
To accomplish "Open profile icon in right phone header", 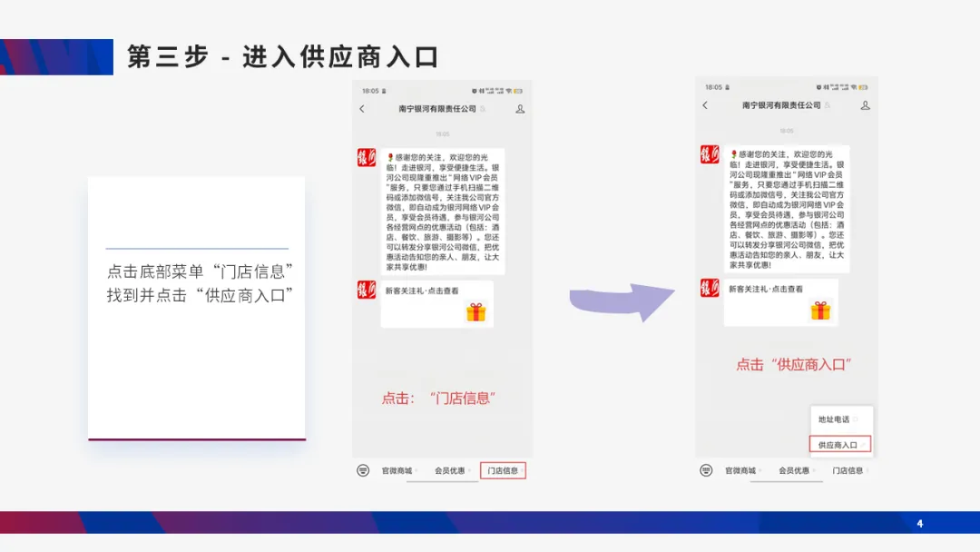I will pos(865,105).
